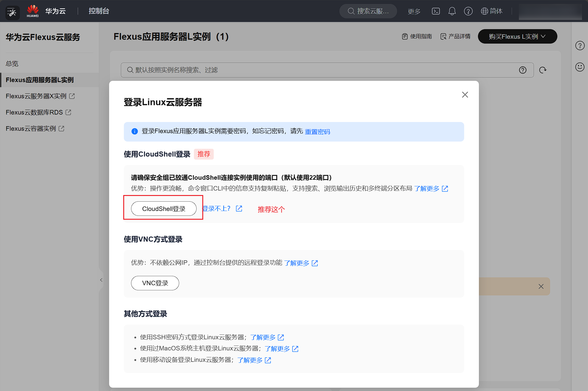Select 总览 in the sidebar
The width and height of the screenshot is (588, 391).
12,63
